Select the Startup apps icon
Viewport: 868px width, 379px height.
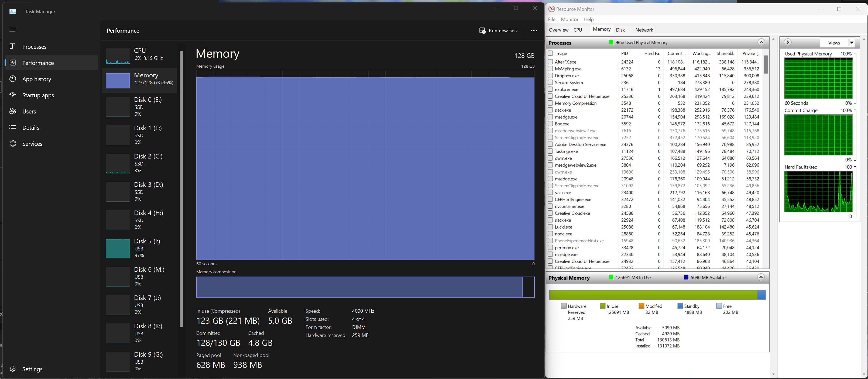12,95
